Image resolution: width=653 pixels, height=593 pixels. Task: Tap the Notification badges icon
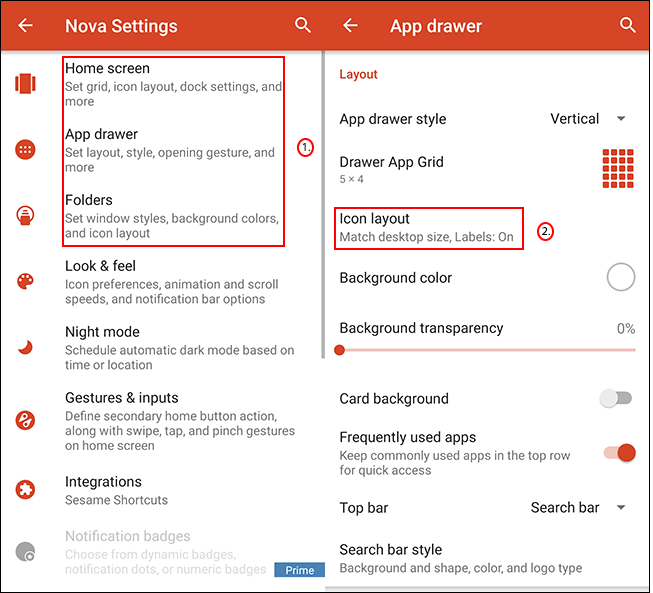tap(25, 552)
